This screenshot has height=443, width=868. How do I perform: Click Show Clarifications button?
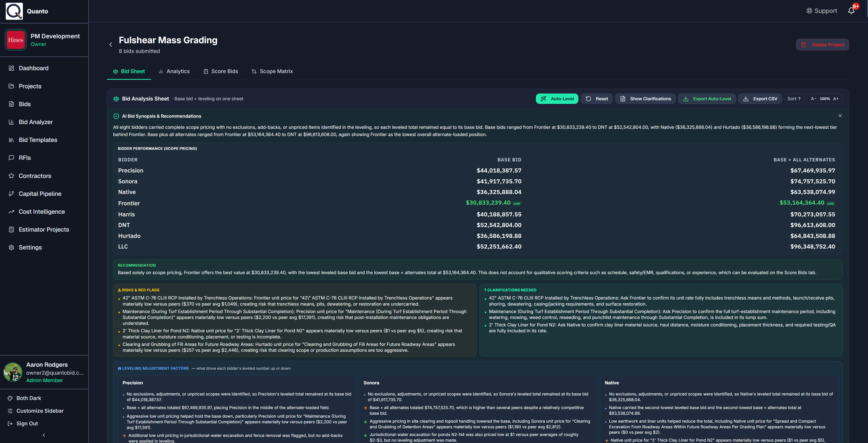tap(645, 99)
